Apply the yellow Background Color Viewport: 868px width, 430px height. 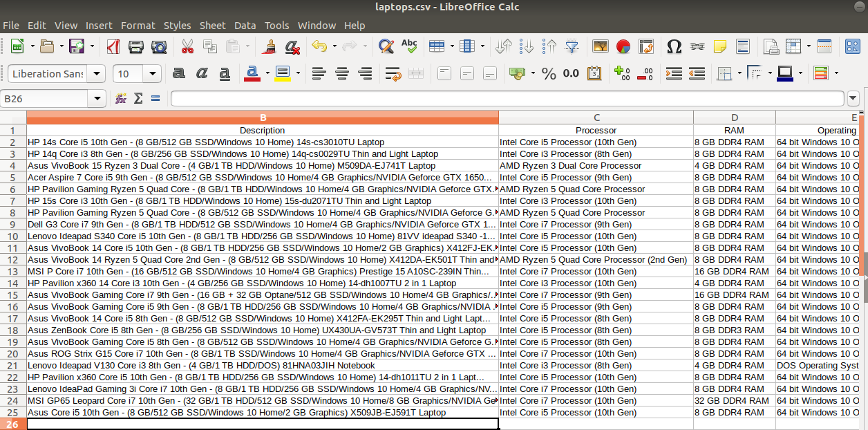tap(283, 73)
